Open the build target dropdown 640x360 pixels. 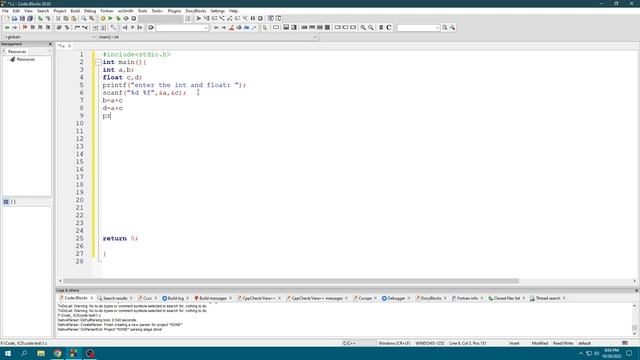(161, 18)
